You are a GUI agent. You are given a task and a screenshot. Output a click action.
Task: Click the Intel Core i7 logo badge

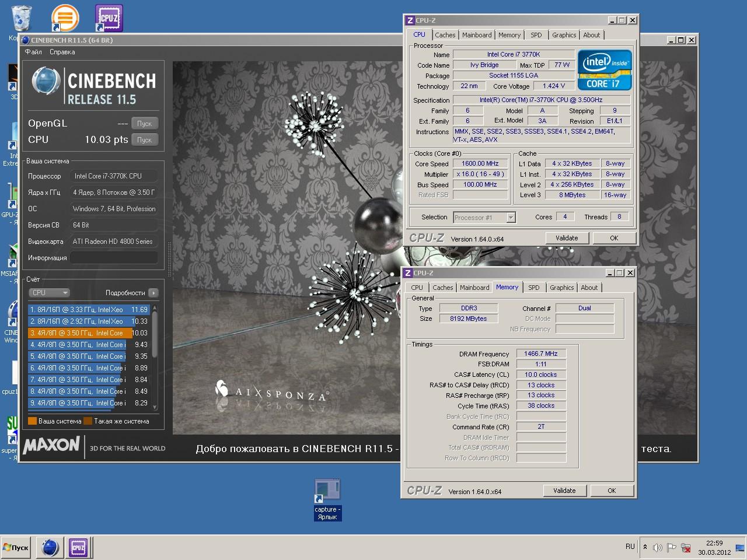605,70
